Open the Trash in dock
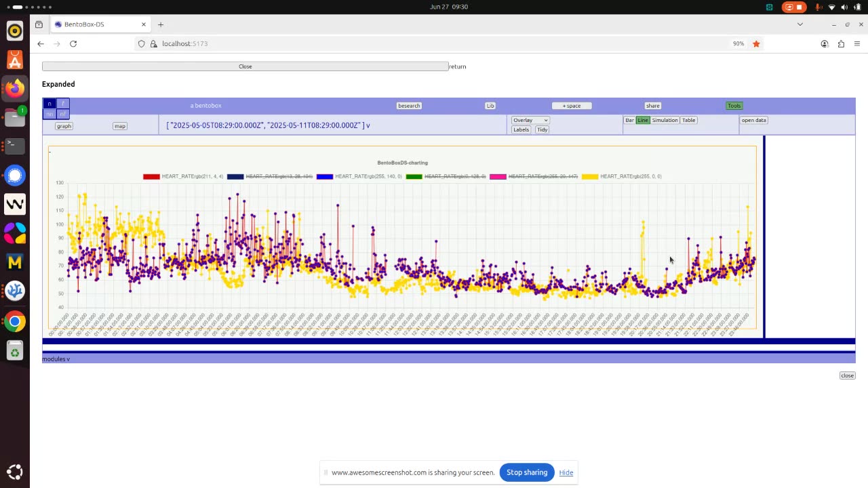This screenshot has height=488, width=868. [x=15, y=350]
